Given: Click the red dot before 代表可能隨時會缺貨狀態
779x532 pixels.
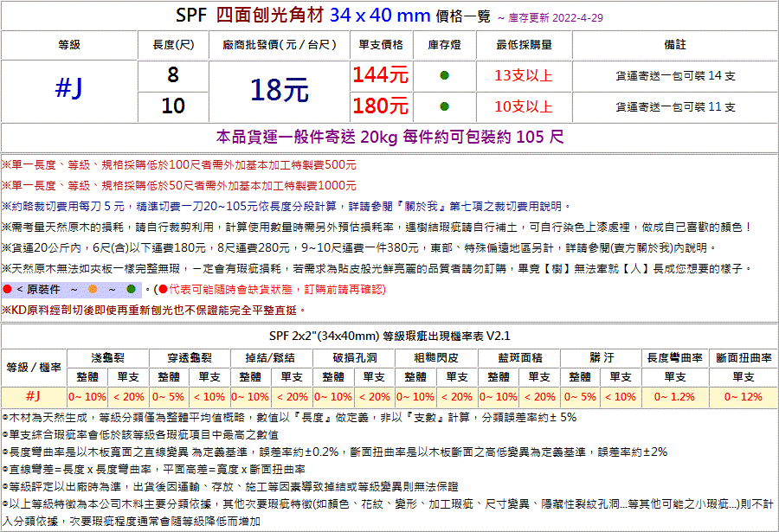Looking at the screenshot, I should 163,289.
